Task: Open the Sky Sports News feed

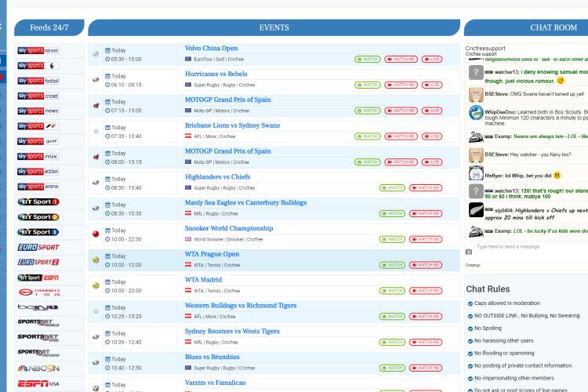Action: coord(38,111)
